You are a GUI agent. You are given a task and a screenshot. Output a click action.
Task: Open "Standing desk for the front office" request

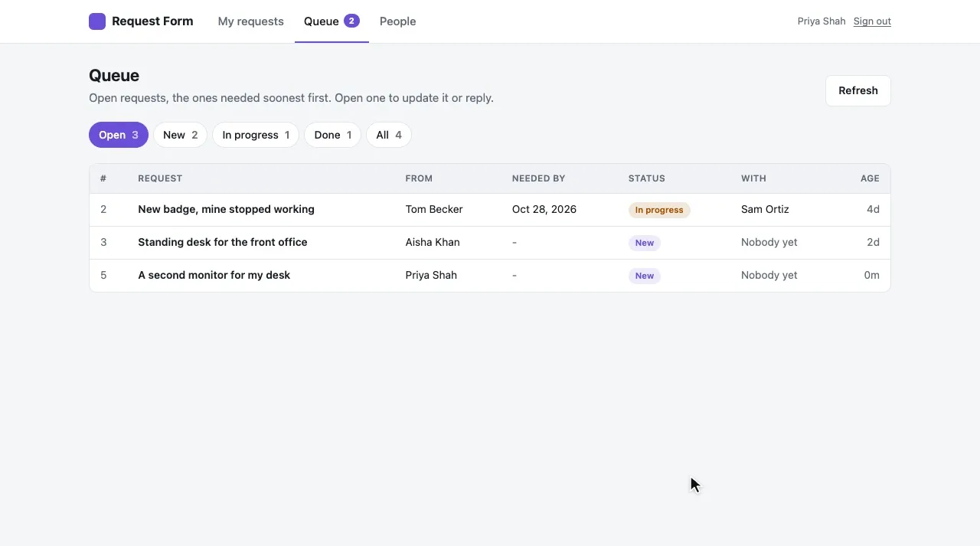(x=222, y=242)
